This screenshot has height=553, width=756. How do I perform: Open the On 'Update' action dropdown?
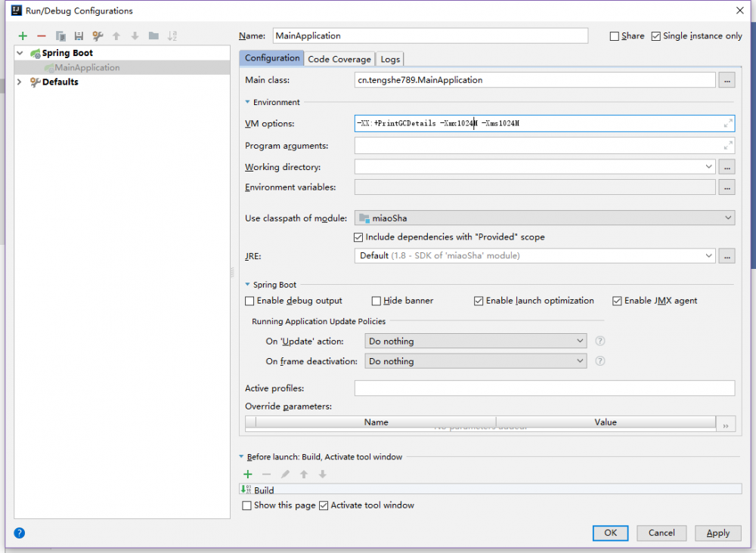[475, 341]
